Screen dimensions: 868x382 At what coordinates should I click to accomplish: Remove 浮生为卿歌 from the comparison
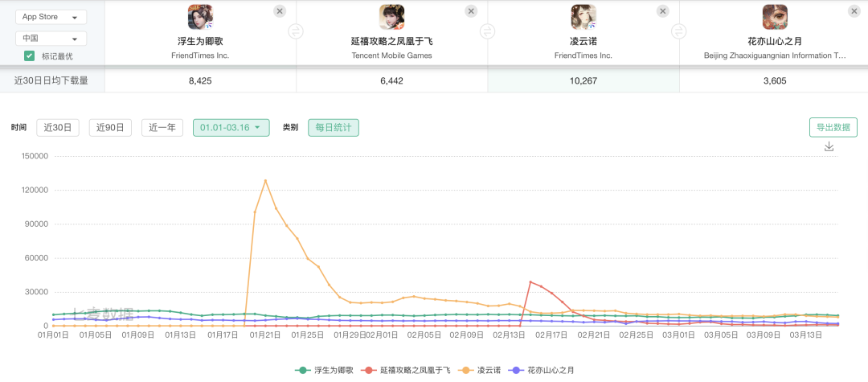click(279, 11)
